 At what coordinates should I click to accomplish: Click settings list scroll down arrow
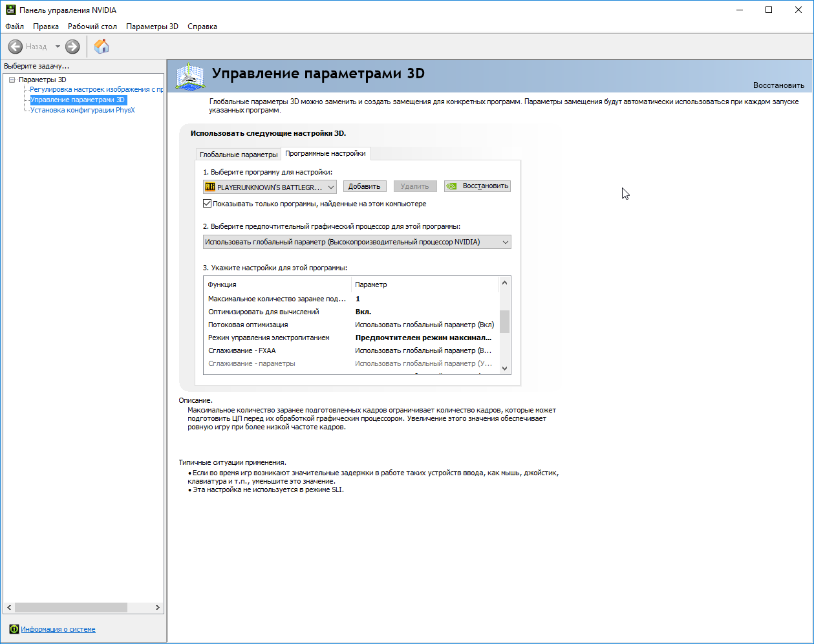[505, 368]
